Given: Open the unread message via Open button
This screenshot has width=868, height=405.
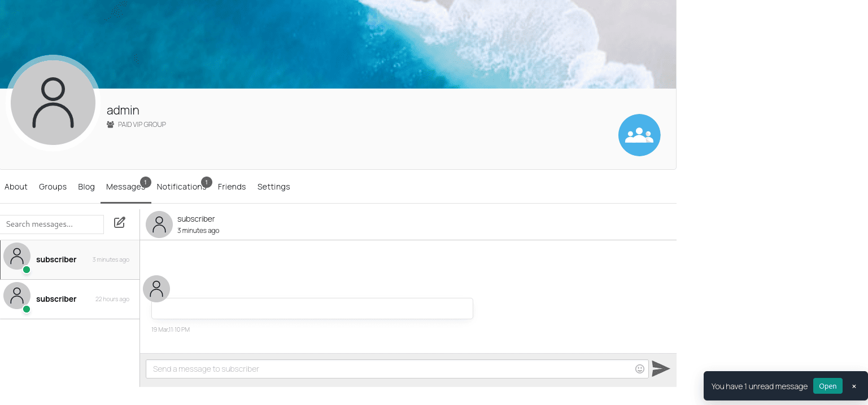Looking at the screenshot, I should pyautogui.click(x=828, y=386).
